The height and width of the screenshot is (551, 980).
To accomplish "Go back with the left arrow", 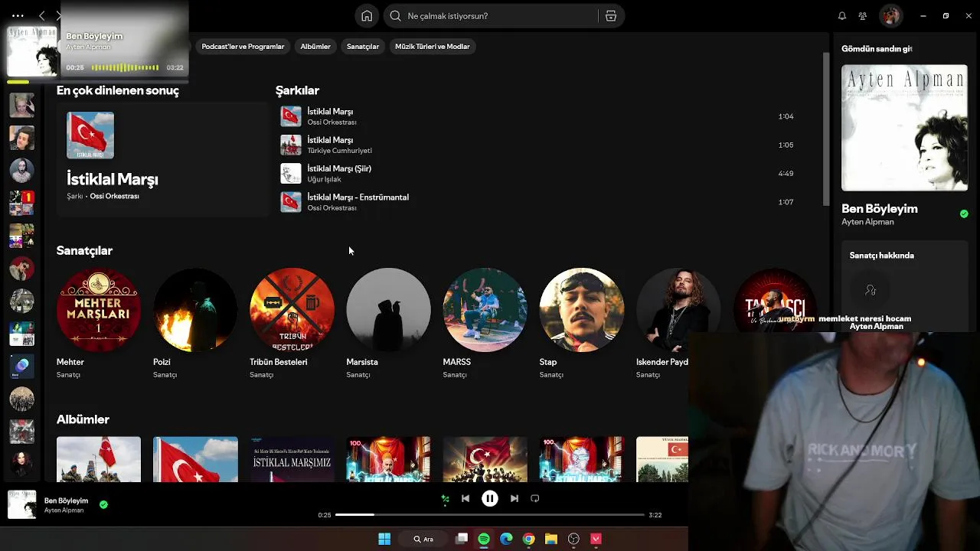I will (x=42, y=15).
